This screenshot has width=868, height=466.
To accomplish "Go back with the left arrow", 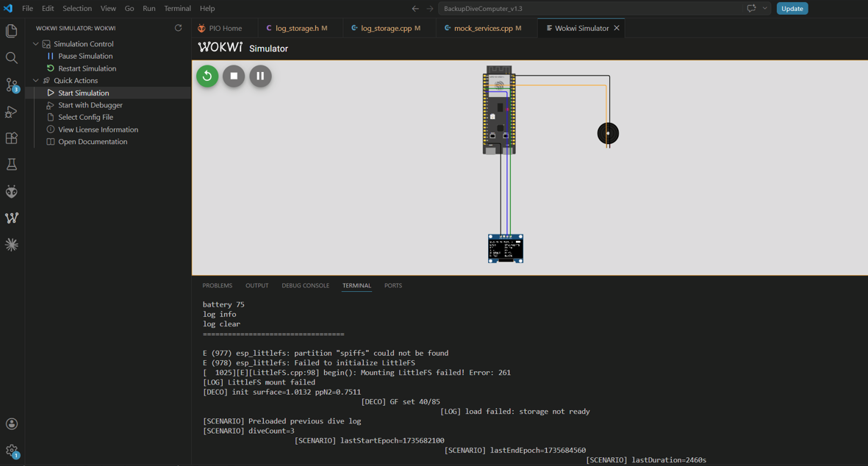I will (x=415, y=8).
